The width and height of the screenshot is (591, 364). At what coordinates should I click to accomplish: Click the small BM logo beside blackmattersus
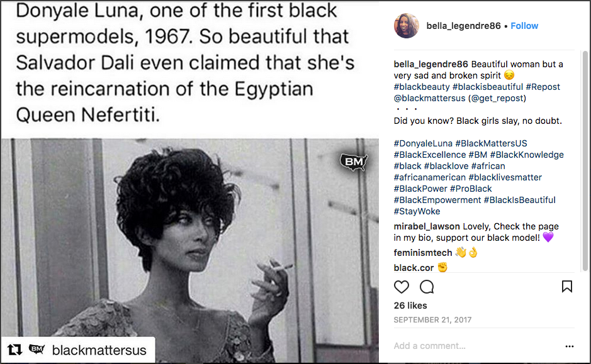pos(37,350)
